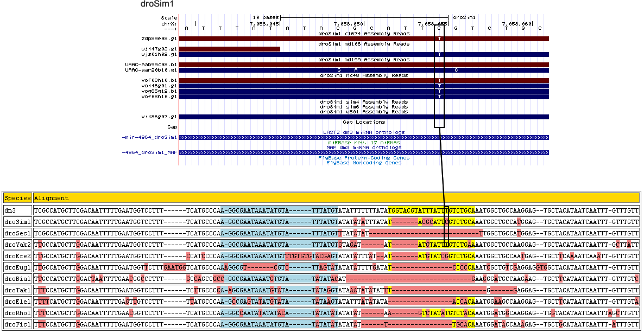This screenshot has width=644, height=333.
Task: Click the droEug1 species row cell
Action: pyautogui.click(x=17, y=267)
